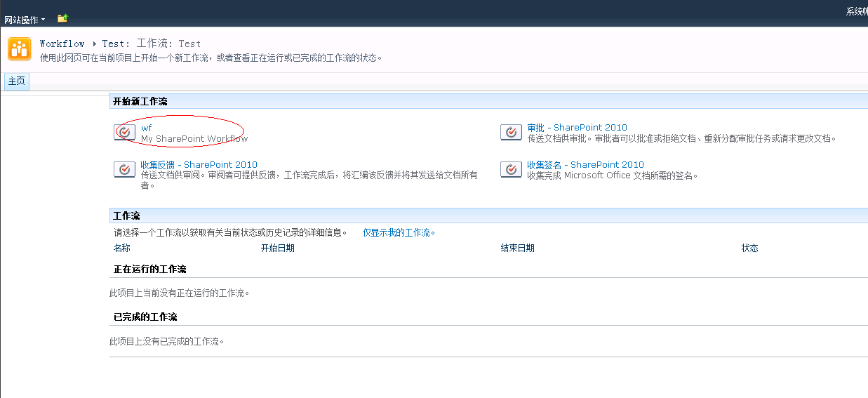Select the 主页 tab
868x398 pixels.
click(x=16, y=81)
